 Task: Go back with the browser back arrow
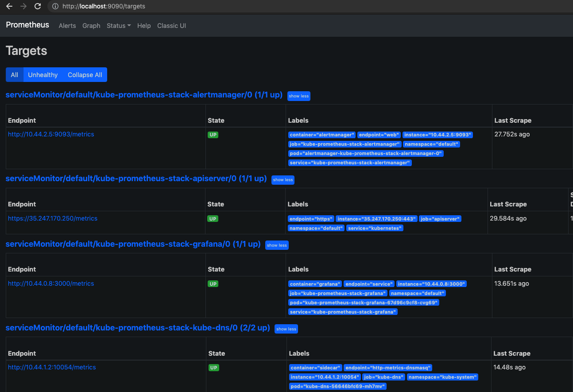tap(9, 7)
